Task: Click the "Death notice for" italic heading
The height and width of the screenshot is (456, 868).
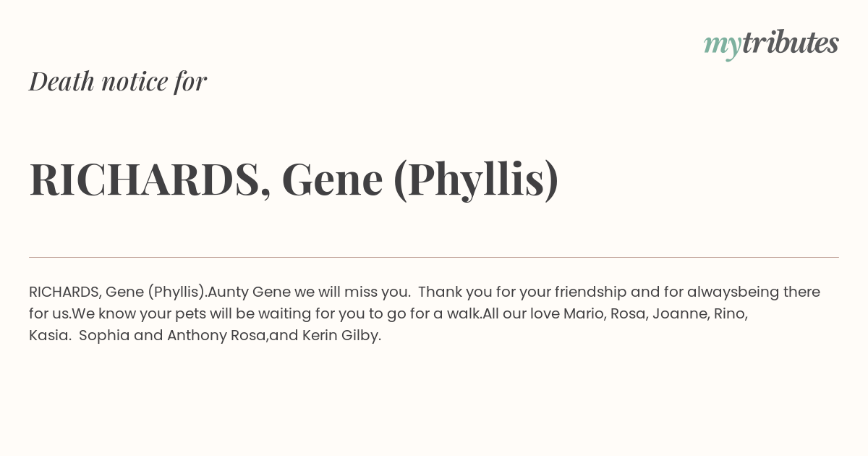Action: point(118,81)
